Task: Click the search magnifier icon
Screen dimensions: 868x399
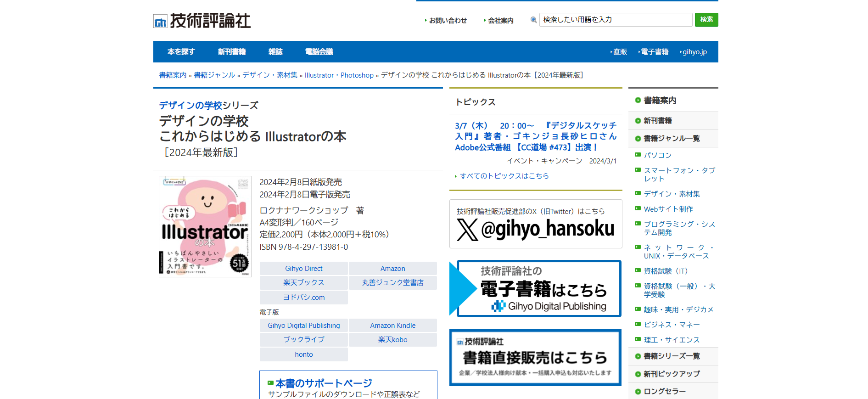Action: (x=533, y=20)
